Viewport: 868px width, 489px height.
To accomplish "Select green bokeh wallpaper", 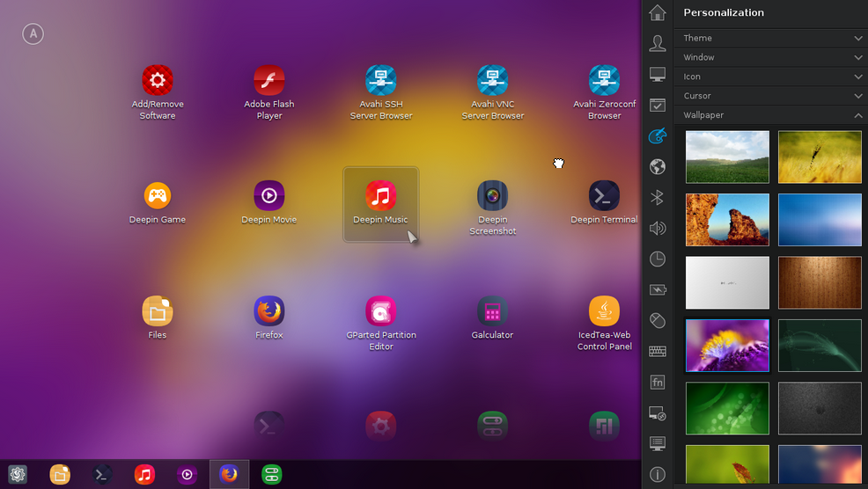I will click(x=727, y=408).
